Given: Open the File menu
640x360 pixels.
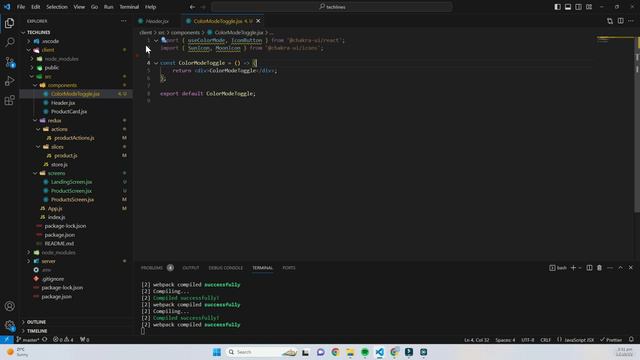Looking at the screenshot, I should pos(21,7).
